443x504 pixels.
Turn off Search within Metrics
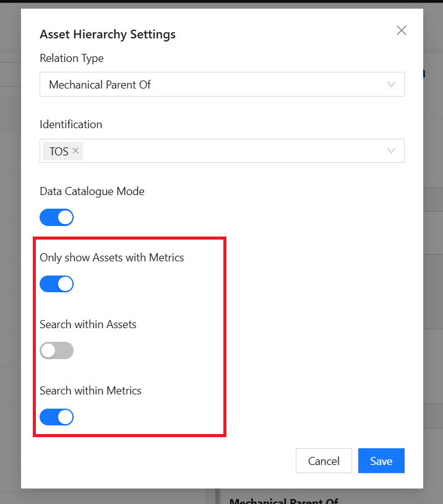[x=56, y=417]
